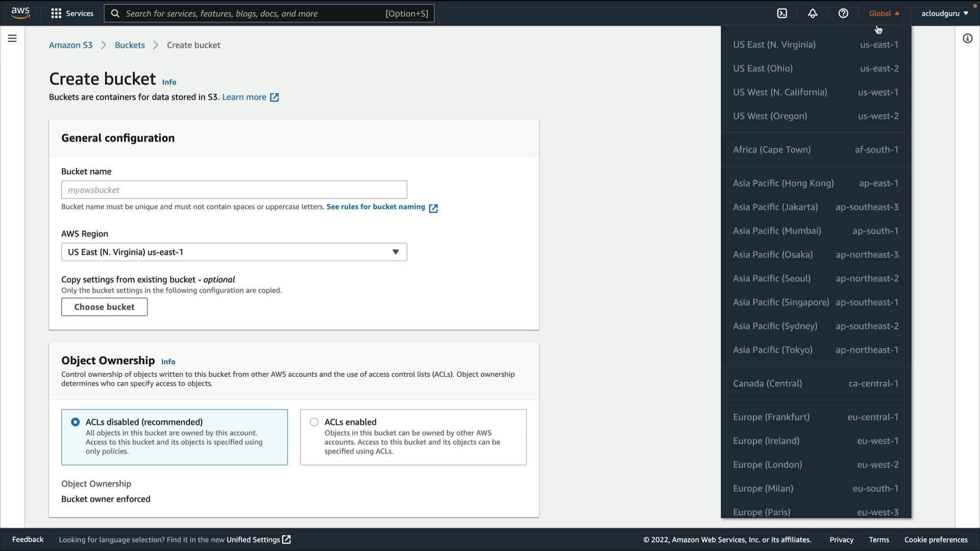Select Europe (Frankfurt) eu-central-1 region
980x551 pixels.
pyautogui.click(x=815, y=417)
